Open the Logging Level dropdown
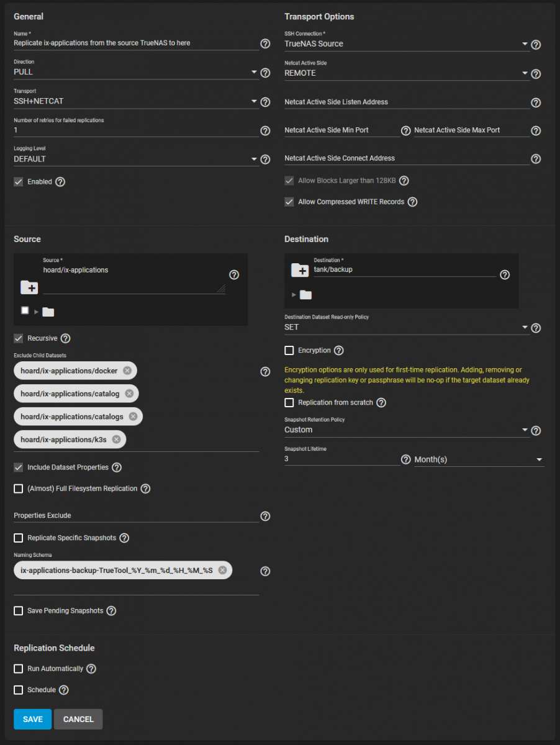The image size is (560, 745). (136, 159)
